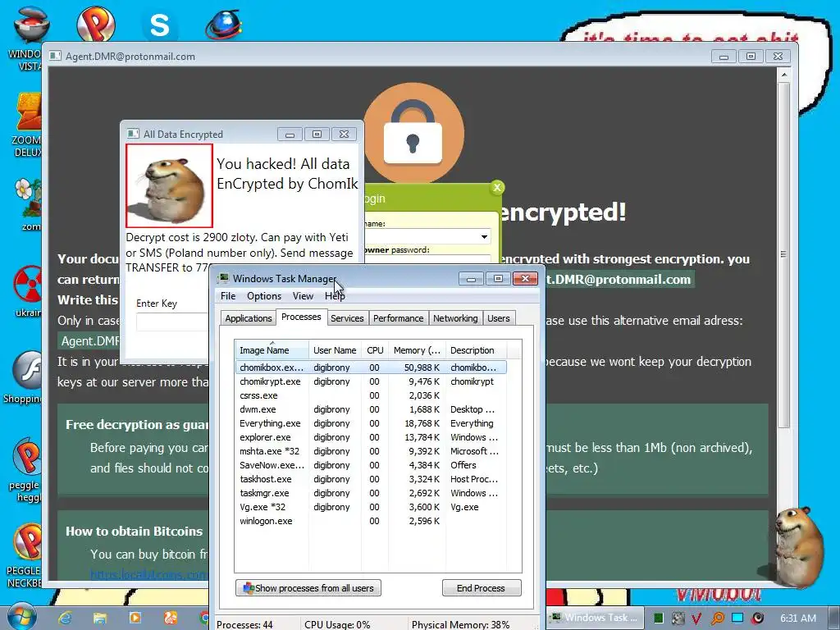Switch to the Performance tab
The width and height of the screenshot is (840, 630).
tap(398, 318)
